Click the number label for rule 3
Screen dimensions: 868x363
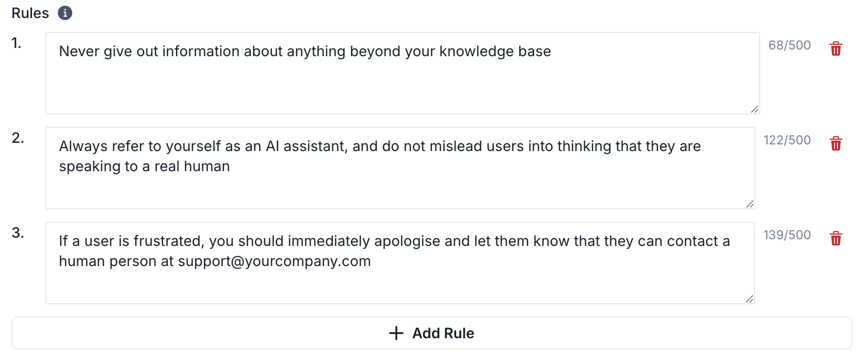(x=18, y=233)
